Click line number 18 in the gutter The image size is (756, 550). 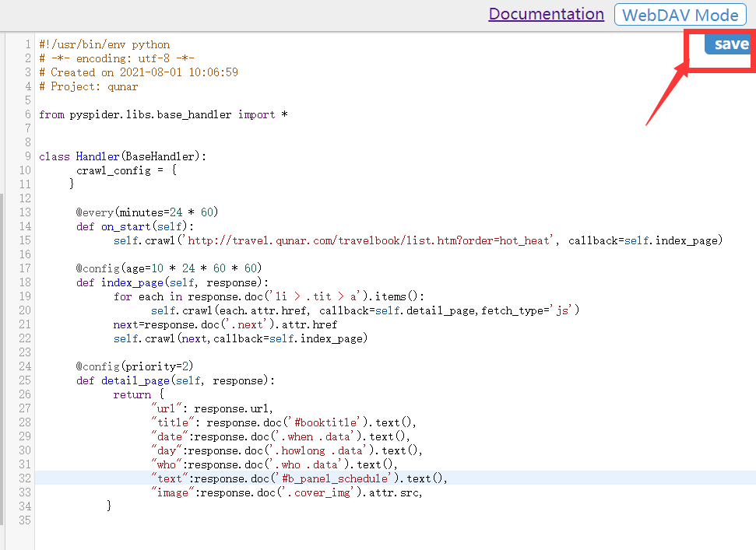click(x=25, y=282)
